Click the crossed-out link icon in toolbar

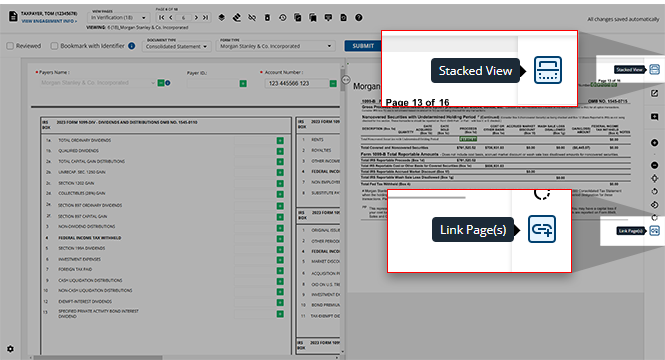tap(252, 17)
